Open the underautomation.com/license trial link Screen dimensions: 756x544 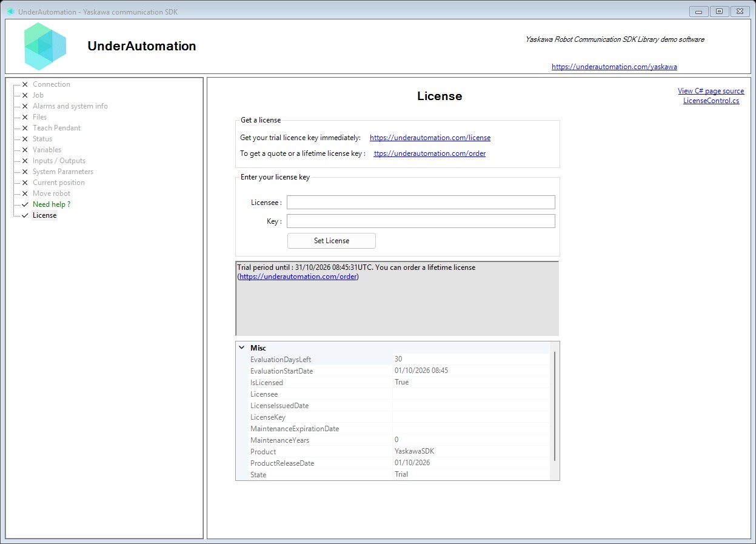point(430,138)
